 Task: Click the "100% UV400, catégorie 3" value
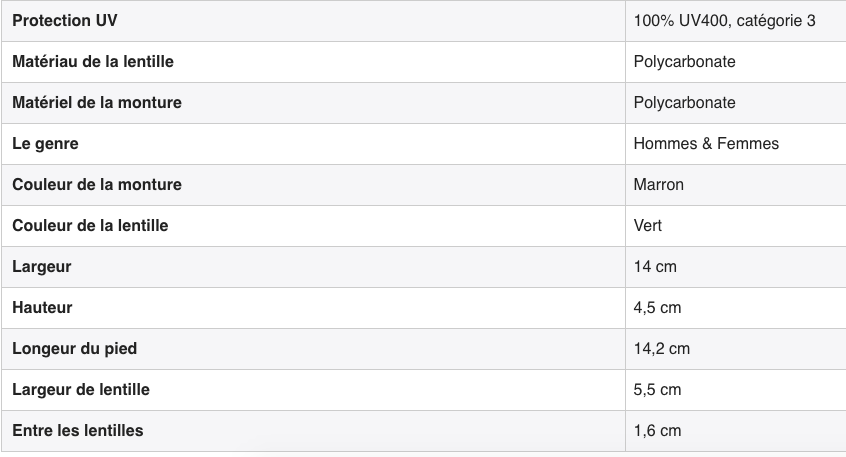[724, 21]
